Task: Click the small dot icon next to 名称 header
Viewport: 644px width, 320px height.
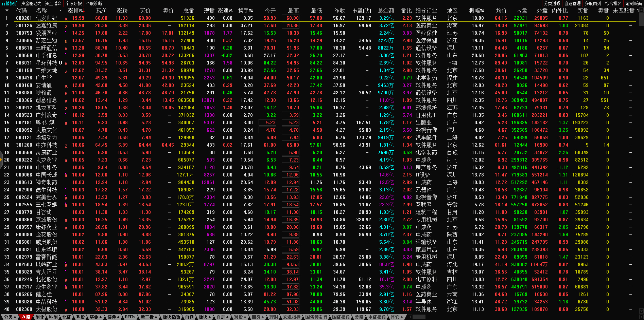Action: coord(60,11)
